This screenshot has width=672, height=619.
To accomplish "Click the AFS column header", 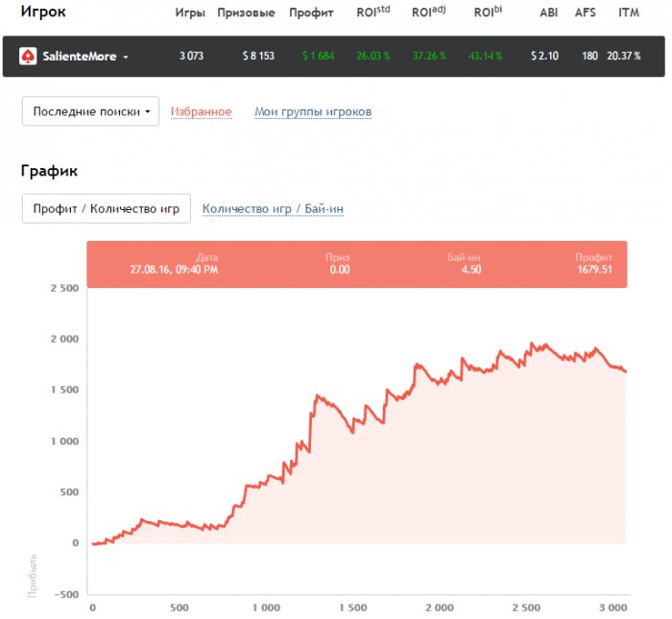I will (585, 13).
